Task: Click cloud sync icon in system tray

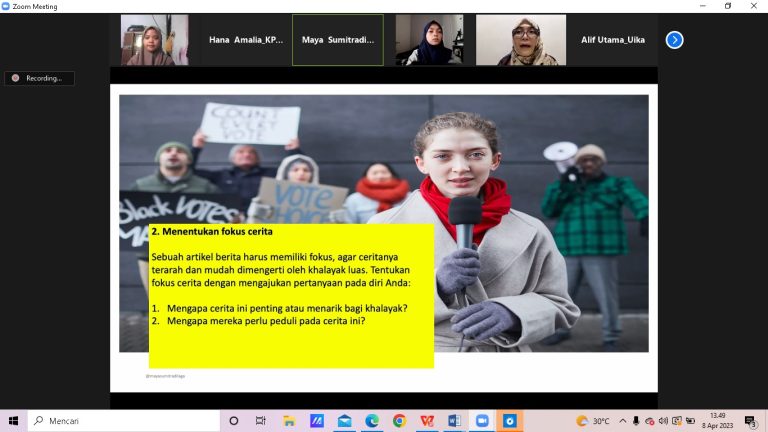Action: (649, 421)
